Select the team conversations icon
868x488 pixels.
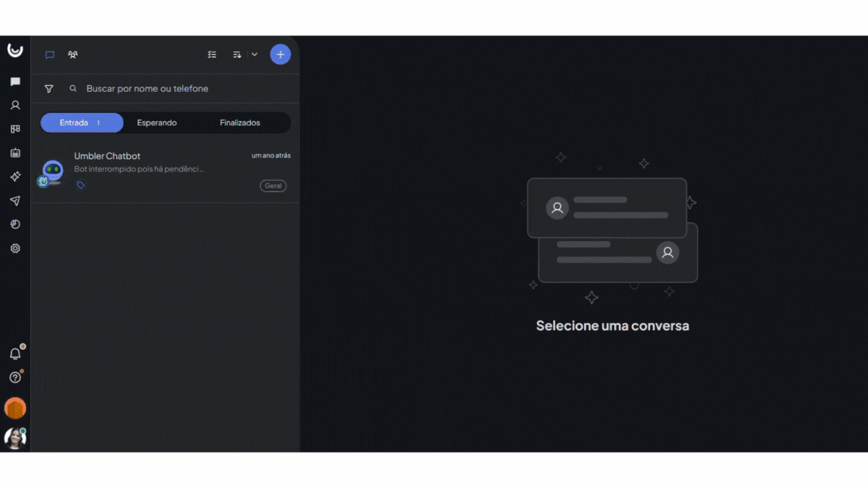pos(72,54)
